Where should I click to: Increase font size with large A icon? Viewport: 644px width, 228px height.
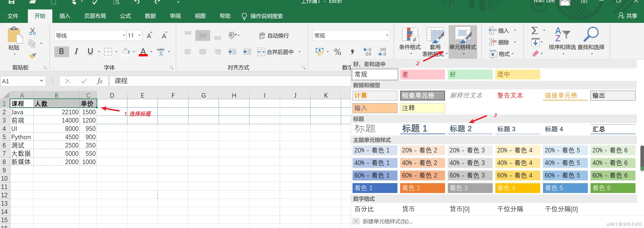click(150, 35)
